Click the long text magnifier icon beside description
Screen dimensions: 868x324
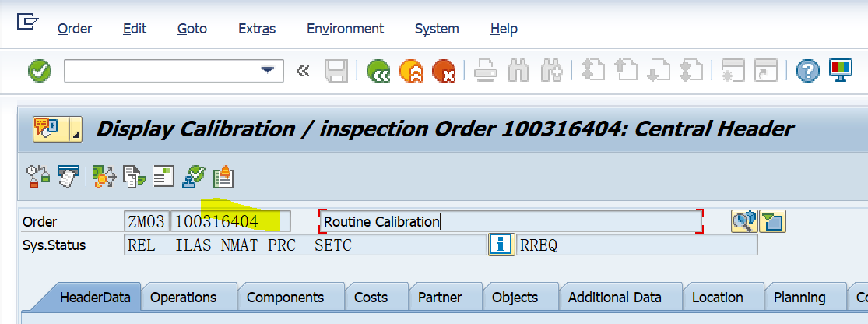744,221
